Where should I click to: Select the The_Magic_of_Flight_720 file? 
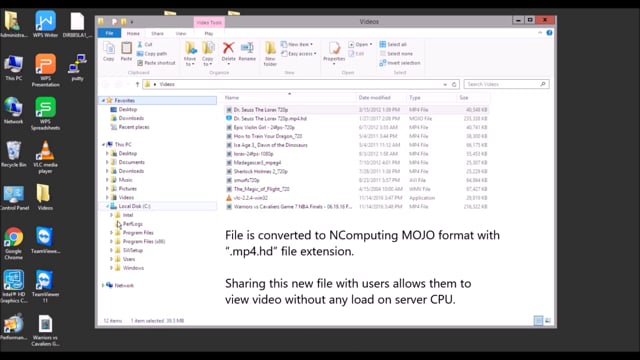point(356,189)
